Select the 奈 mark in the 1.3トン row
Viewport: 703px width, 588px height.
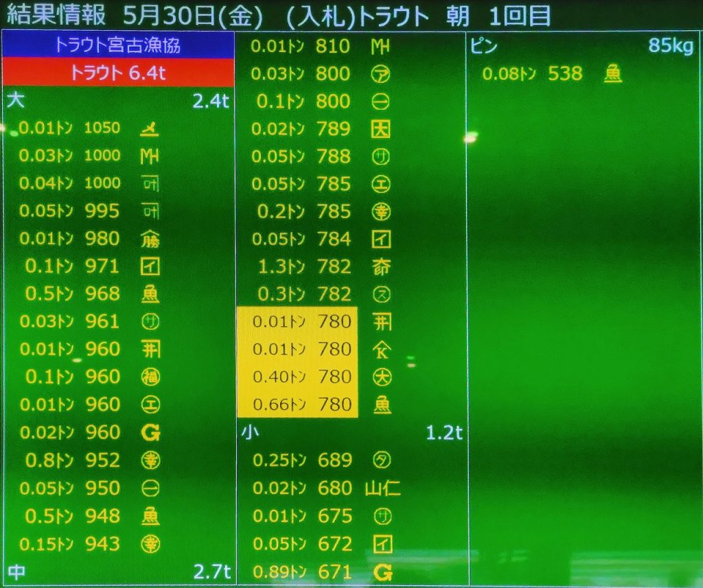click(381, 266)
